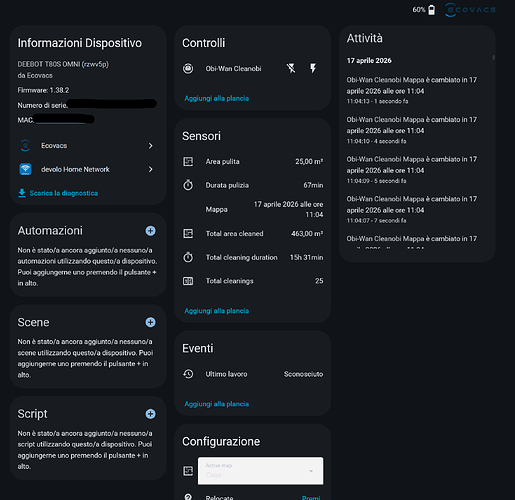Open the Area pulita 25,00 m² value
The height and width of the screenshot is (500, 515).
coord(309,162)
